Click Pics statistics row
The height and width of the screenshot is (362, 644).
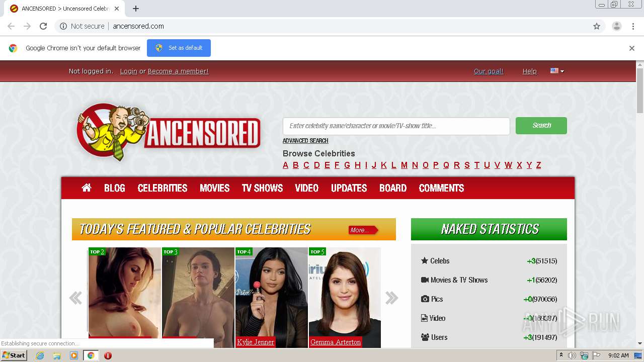click(x=489, y=299)
